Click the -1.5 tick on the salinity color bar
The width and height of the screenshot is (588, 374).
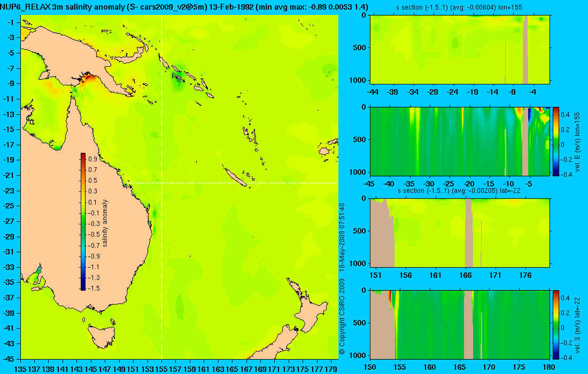point(94,289)
